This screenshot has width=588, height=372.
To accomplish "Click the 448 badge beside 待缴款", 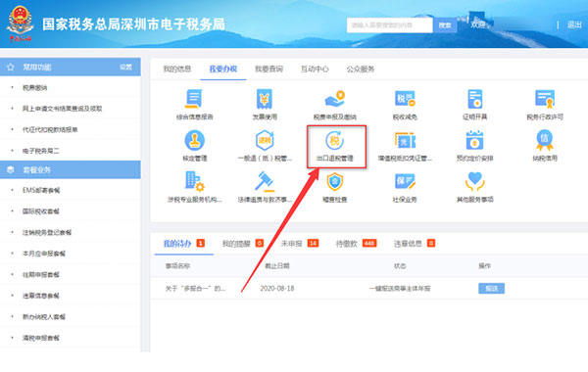I will (x=369, y=244).
